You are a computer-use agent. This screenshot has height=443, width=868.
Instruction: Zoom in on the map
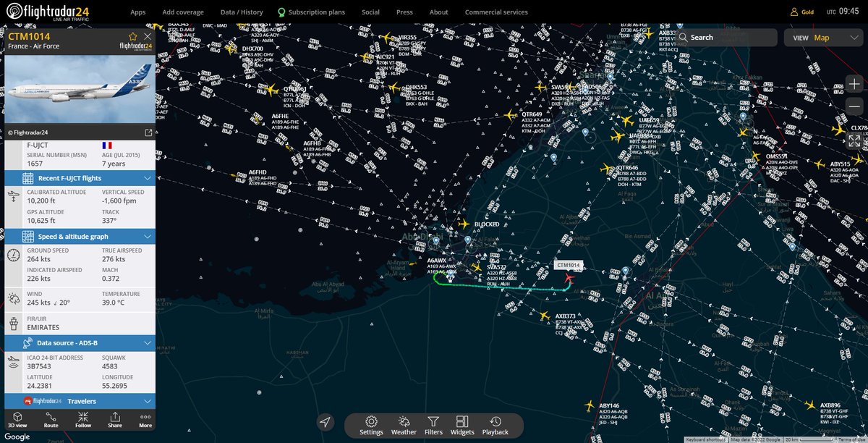click(854, 83)
